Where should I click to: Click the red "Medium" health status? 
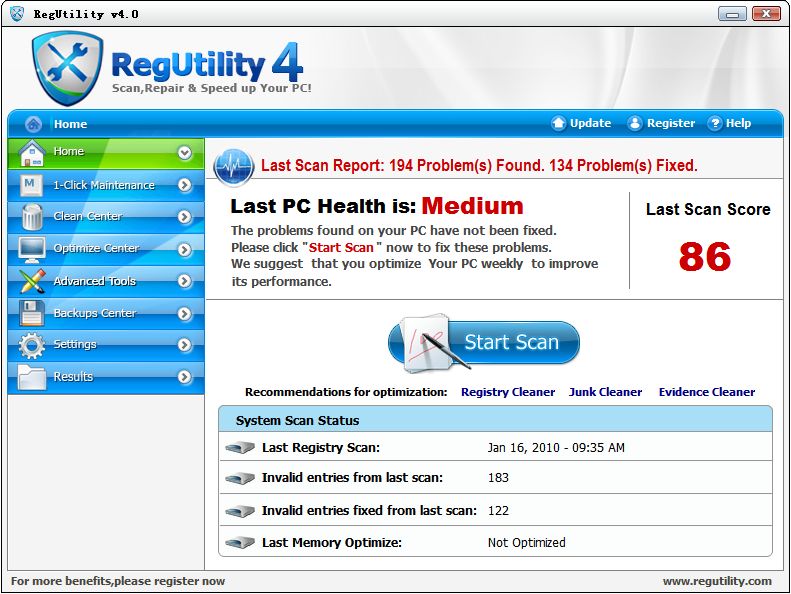click(x=472, y=206)
